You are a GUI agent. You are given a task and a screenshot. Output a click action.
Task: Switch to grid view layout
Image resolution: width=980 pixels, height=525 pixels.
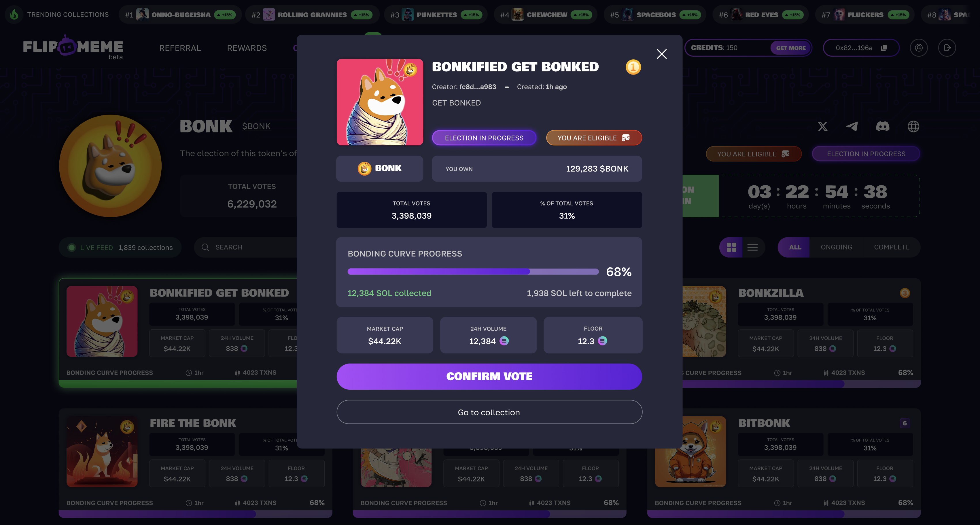coord(731,248)
